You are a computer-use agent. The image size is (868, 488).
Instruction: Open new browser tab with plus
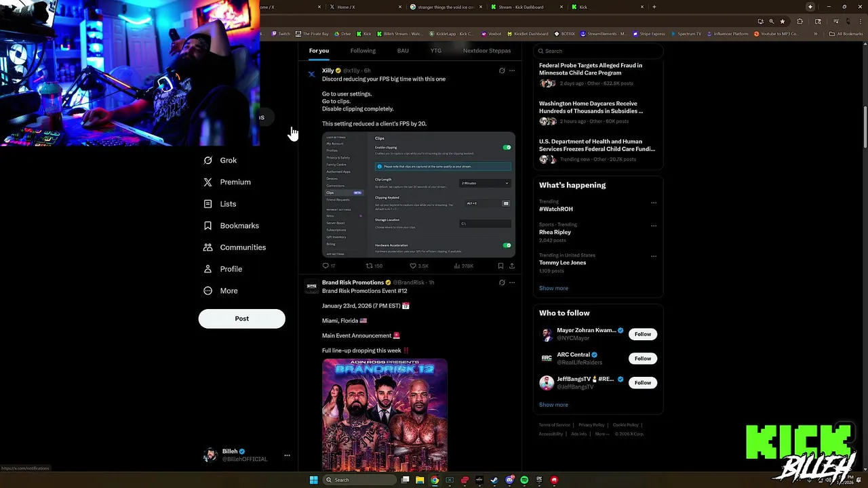pyautogui.click(x=654, y=7)
